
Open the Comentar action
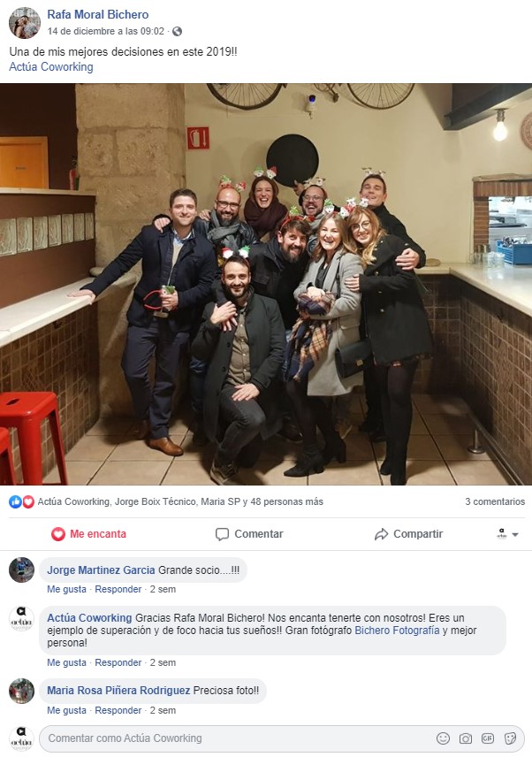[249, 534]
